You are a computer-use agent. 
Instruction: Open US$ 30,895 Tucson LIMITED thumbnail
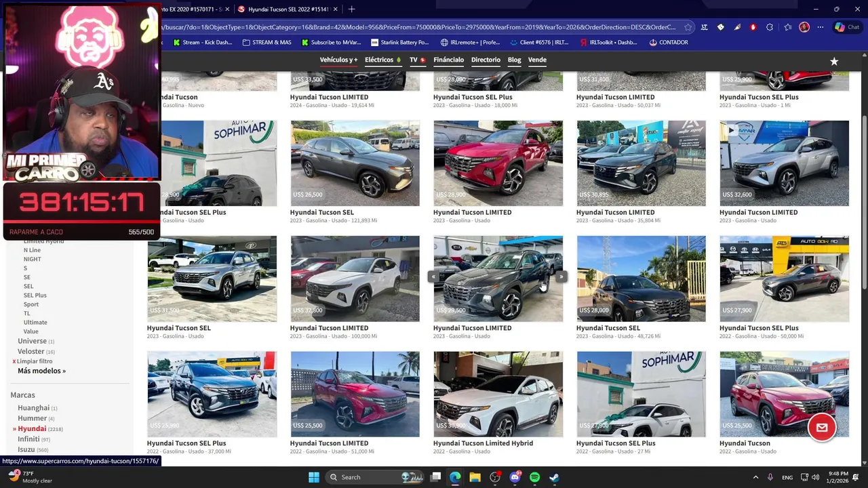tap(641, 163)
